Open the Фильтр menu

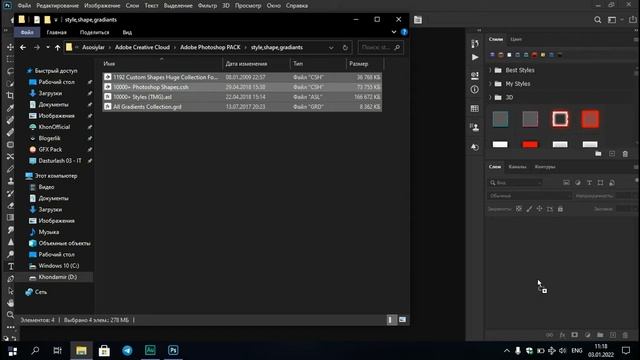(207, 6)
